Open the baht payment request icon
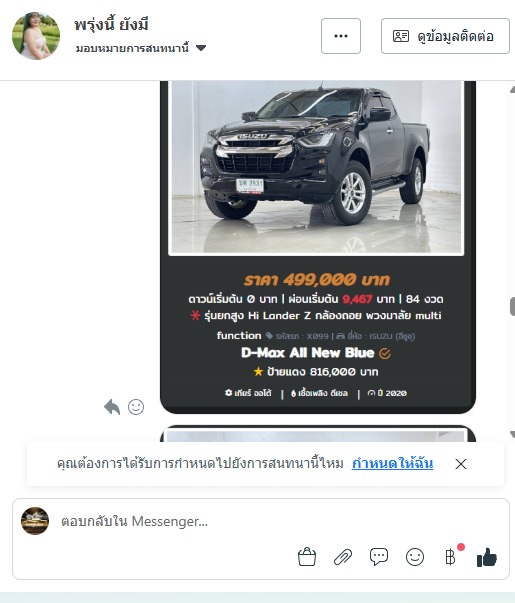The width and height of the screenshot is (515, 603). [x=450, y=557]
